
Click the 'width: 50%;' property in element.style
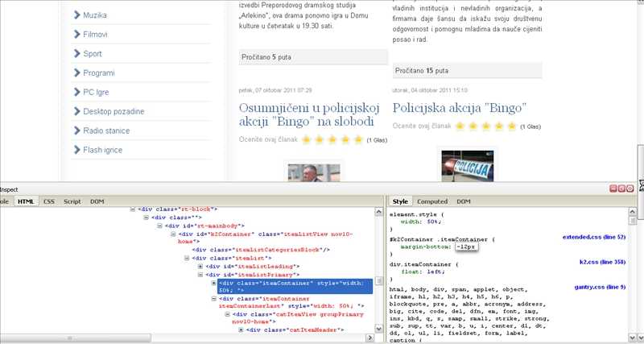(421, 222)
